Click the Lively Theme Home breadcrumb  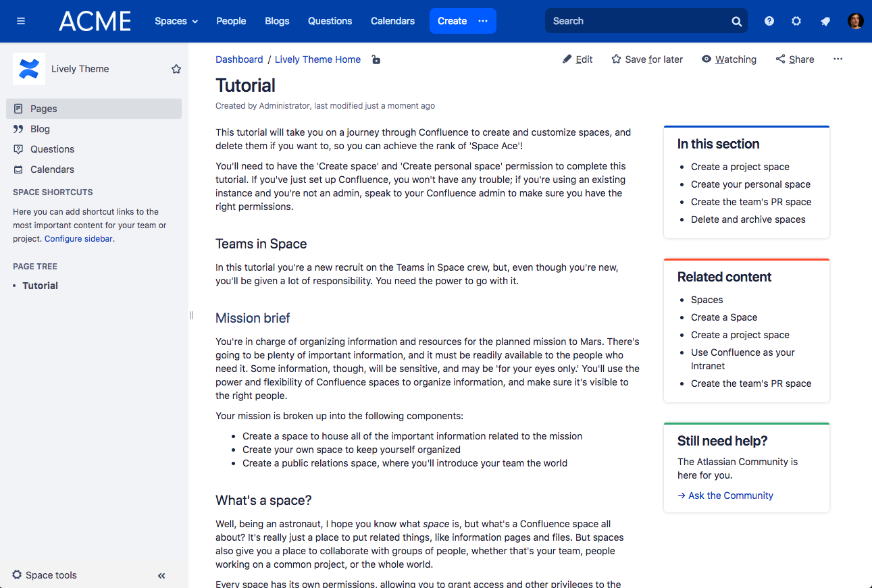pyautogui.click(x=317, y=59)
